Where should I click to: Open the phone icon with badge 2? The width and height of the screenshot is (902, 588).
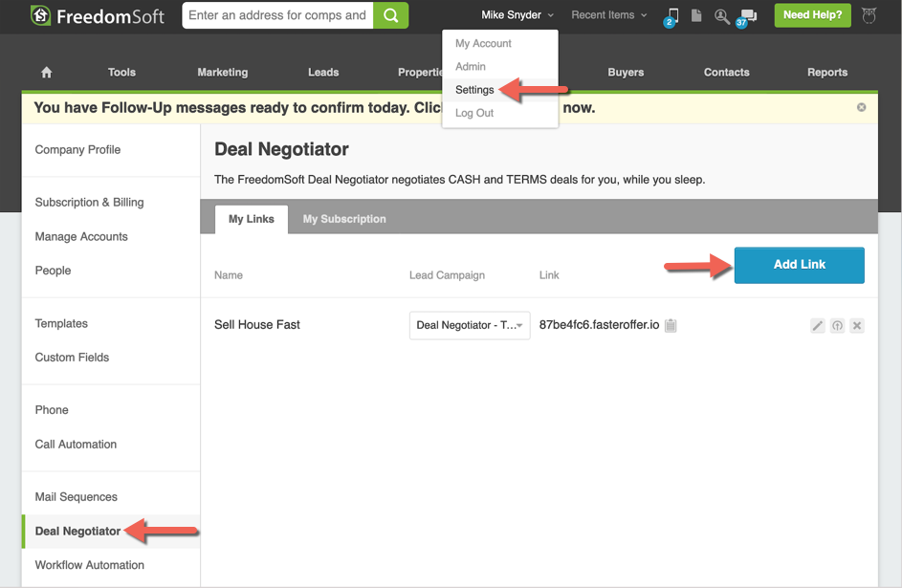[671, 16]
